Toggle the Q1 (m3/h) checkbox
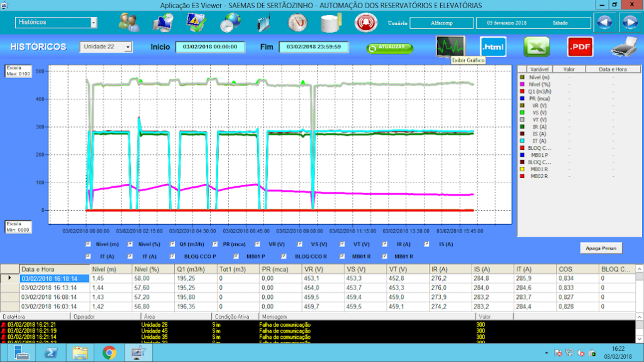Screen dimensions: 644x362 click(173, 244)
